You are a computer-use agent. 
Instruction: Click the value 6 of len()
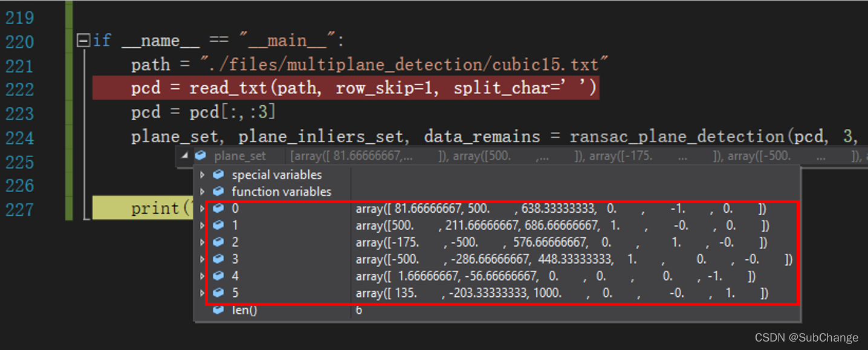coord(359,311)
